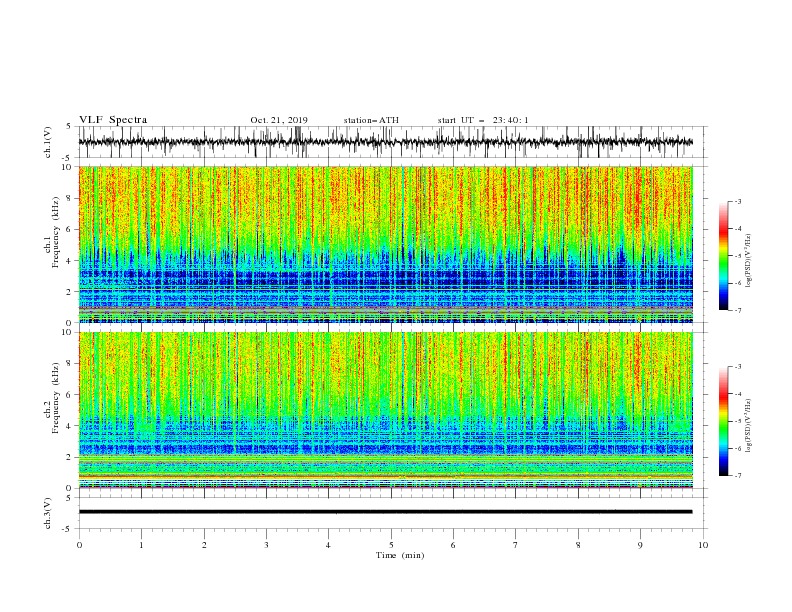Click the "VLF Spectra" plot title

point(113,120)
